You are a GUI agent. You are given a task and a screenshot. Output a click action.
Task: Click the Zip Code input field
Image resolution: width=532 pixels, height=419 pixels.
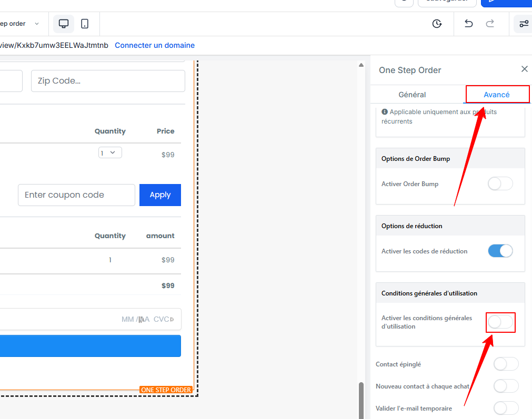(x=108, y=81)
